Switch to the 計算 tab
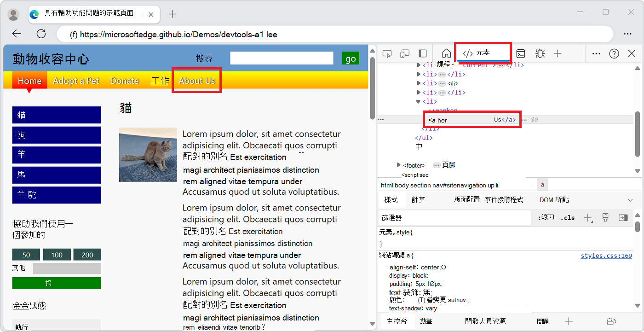 [x=419, y=199]
